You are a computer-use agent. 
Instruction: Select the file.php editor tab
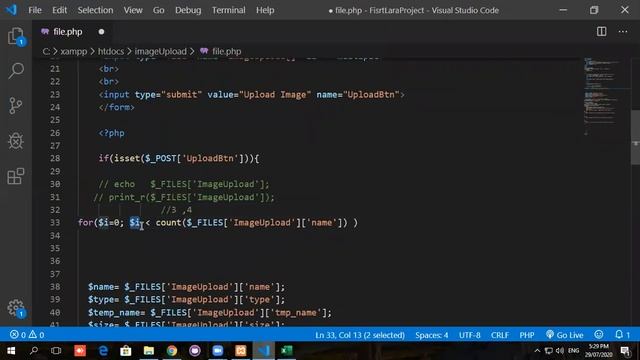pyautogui.click(x=67, y=32)
